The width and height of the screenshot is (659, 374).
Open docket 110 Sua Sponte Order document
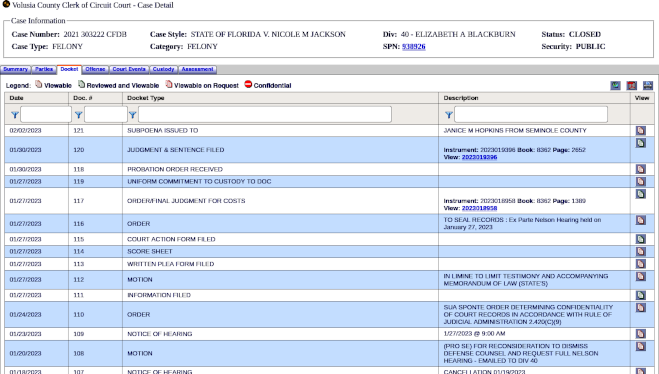(641, 308)
